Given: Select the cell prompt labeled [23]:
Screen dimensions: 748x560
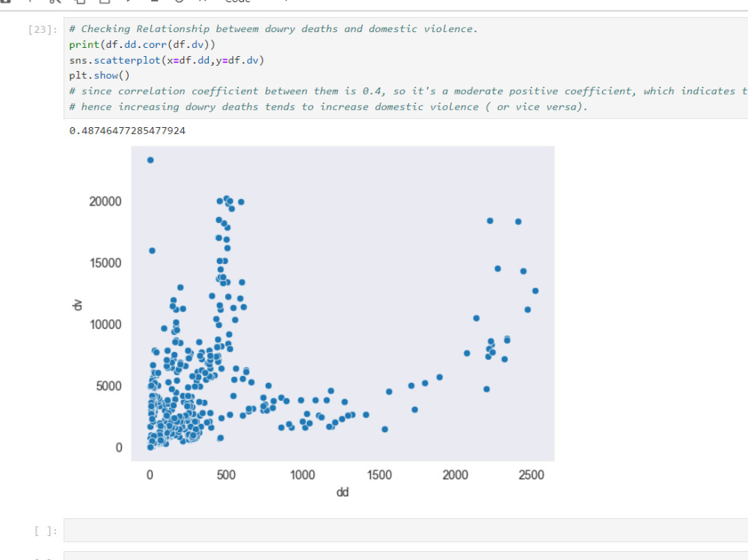Looking at the screenshot, I should pos(43,30).
